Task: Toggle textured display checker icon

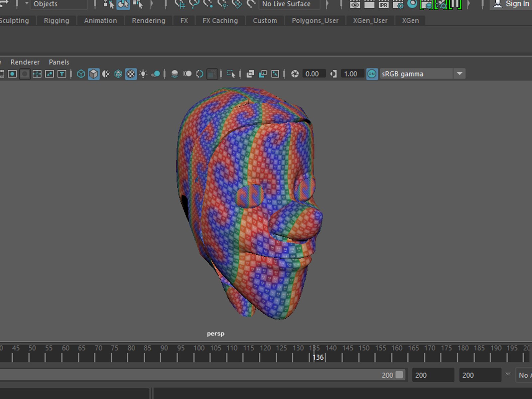Action: tap(131, 74)
